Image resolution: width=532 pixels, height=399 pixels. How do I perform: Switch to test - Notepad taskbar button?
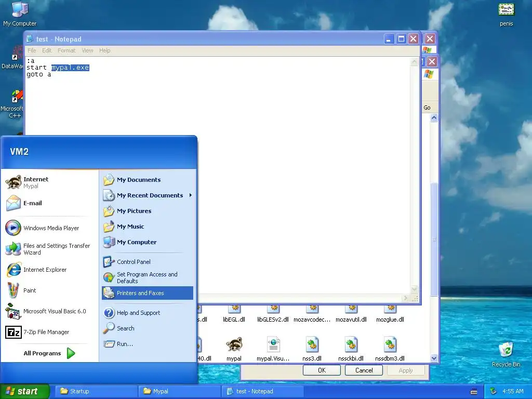point(262,391)
